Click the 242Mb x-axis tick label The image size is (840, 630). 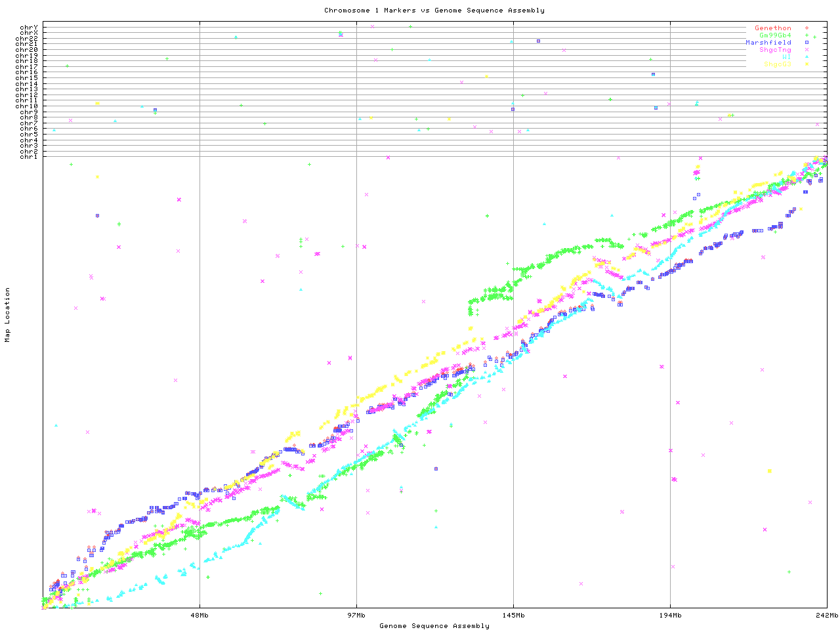pos(827,616)
